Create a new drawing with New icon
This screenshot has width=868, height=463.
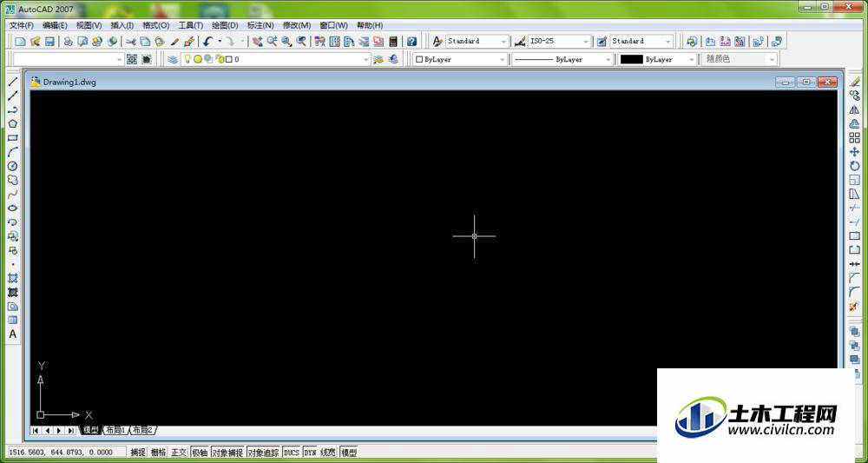pos(21,42)
